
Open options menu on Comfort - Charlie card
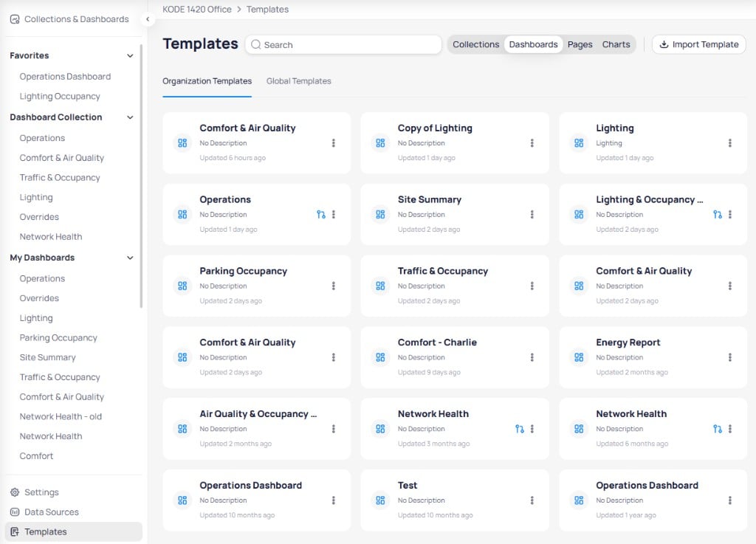click(x=532, y=357)
